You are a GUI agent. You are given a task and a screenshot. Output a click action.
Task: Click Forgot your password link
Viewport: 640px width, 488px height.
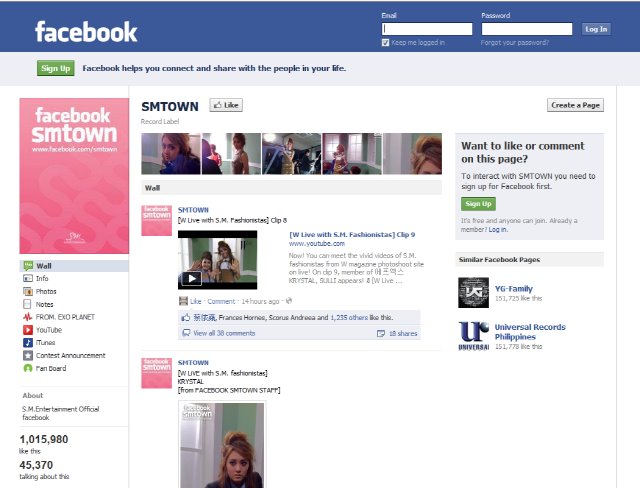(515, 42)
